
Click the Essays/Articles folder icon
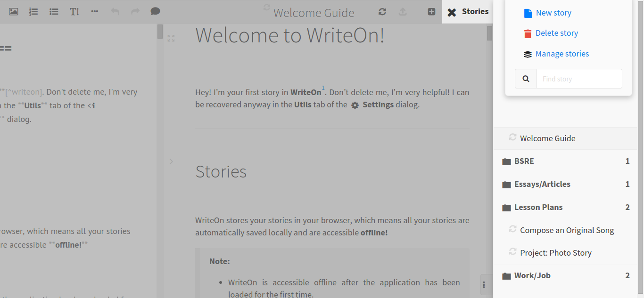(506, 185)
